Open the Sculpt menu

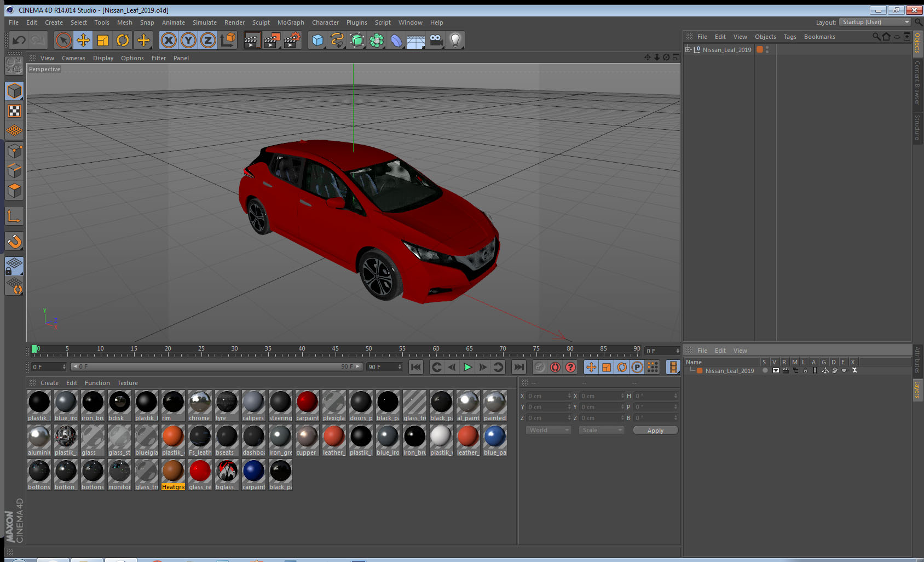[x=261, y=22]
